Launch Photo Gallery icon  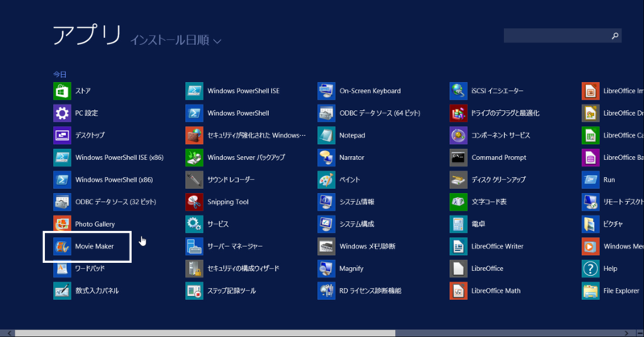click(62, 224)
